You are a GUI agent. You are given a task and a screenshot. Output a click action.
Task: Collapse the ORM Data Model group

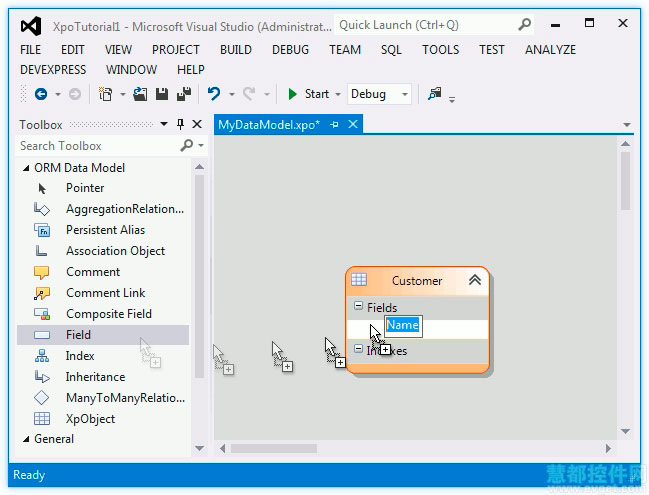pyautogui.click(x=26, y=168)
